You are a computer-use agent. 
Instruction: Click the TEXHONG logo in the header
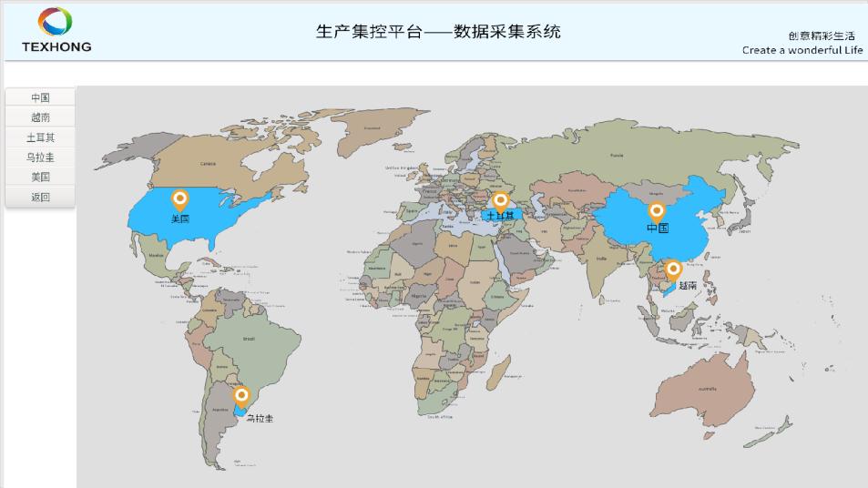click(x=56, y=30)
